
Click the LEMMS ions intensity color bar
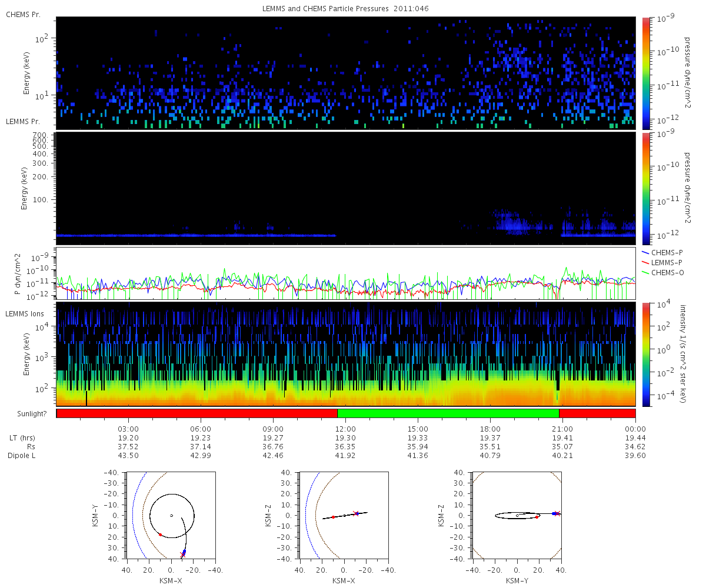coord(645,354)
